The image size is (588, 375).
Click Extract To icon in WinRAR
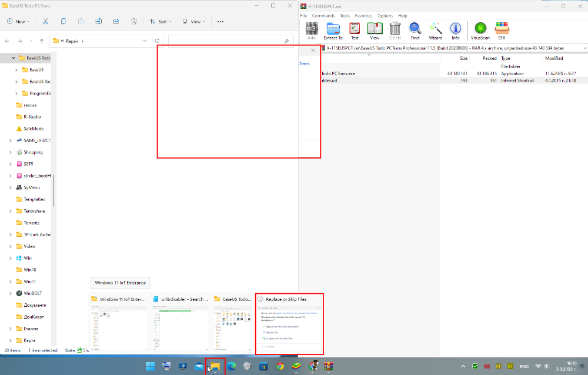pyautogui.click(x=333, y=31)
